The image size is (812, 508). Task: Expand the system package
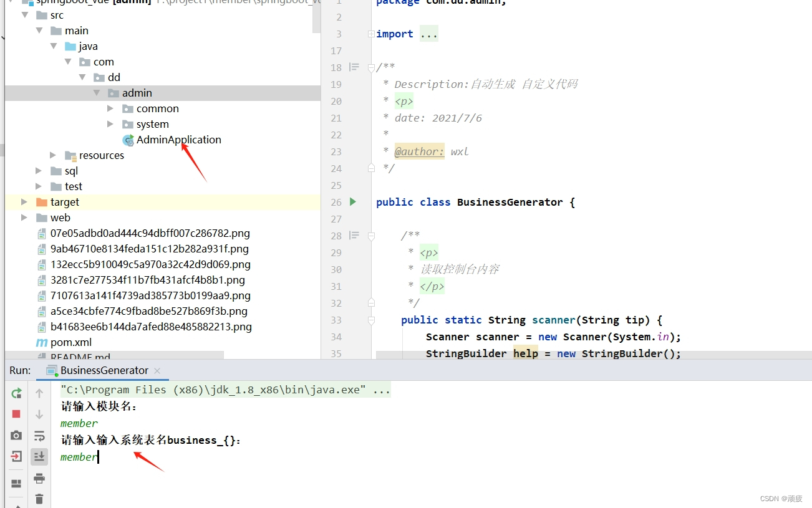[110, 124]
